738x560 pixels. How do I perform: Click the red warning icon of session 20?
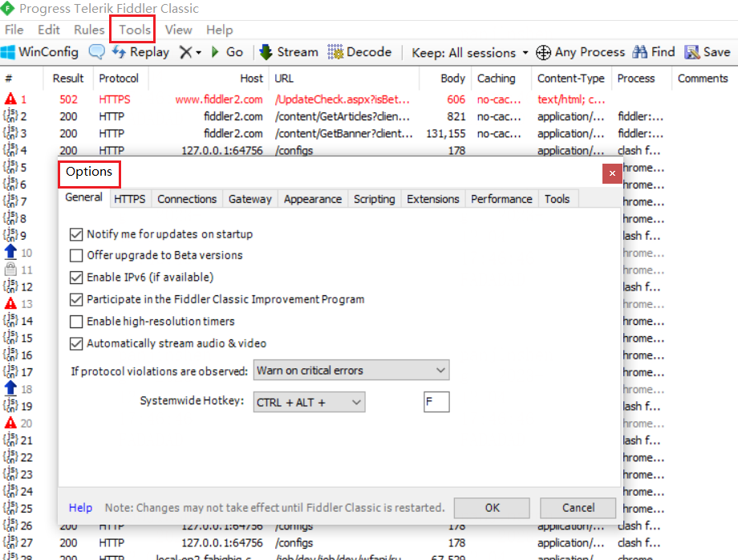(10, 423)
